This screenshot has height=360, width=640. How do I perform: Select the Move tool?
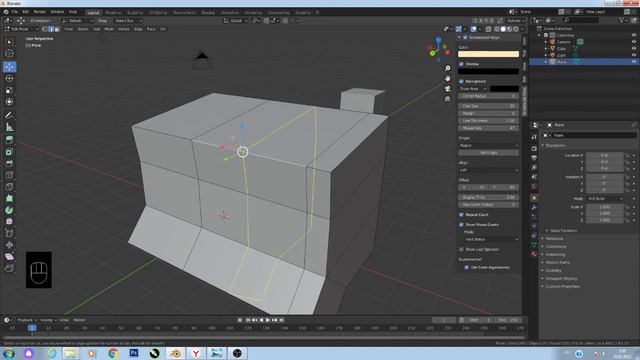[9, 67]
